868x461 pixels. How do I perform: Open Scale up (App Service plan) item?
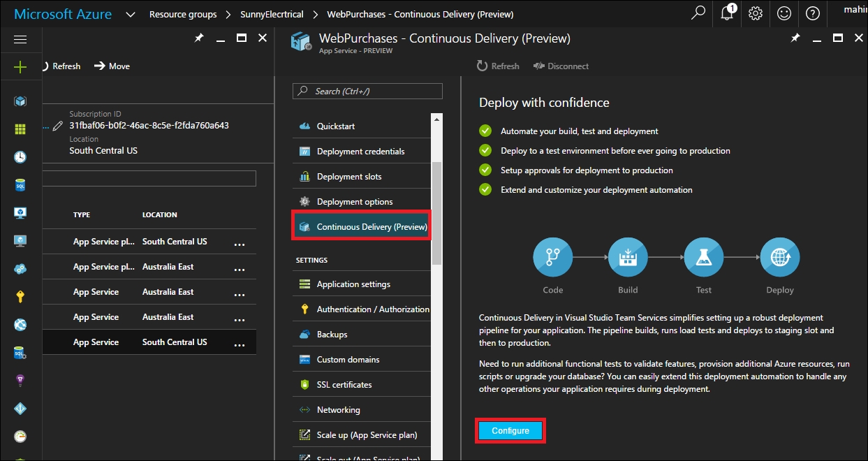(361, 435)
